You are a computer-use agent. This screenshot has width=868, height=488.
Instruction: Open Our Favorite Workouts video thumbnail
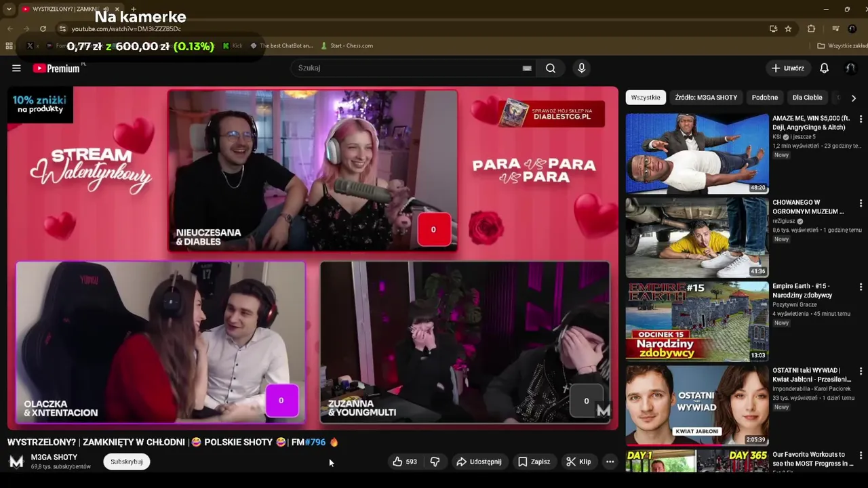[x=697, y=462]
